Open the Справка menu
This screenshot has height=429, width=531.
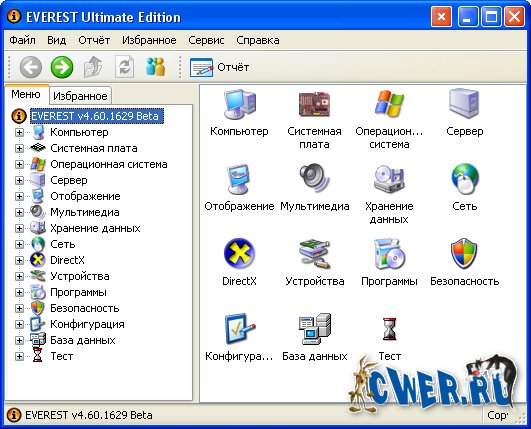pyautogui.click(x=258, y=40)
